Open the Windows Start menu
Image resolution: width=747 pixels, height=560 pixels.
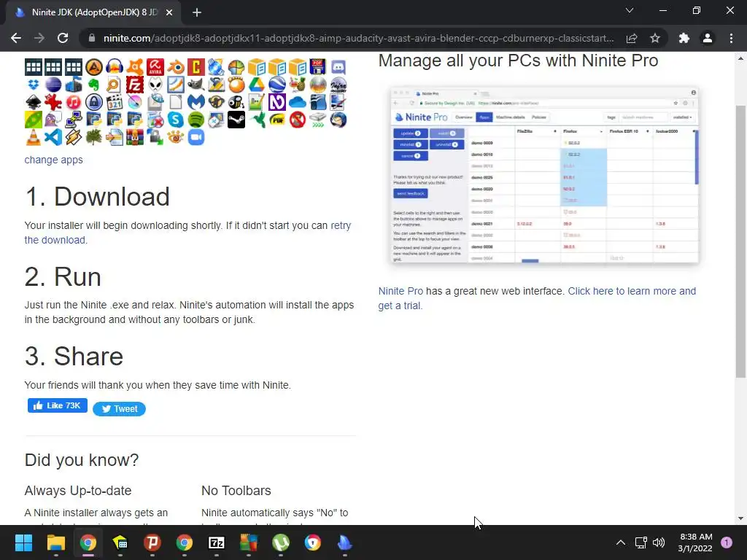[23, 542]
